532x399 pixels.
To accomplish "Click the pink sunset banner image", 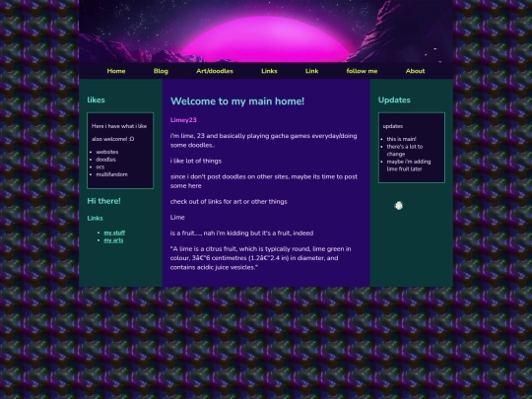I will click(x=266, y=32).
